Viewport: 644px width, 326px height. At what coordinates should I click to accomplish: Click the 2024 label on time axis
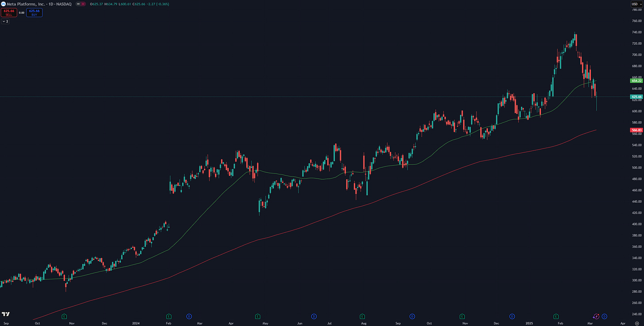pyautogui.click(x=136, y=323)
